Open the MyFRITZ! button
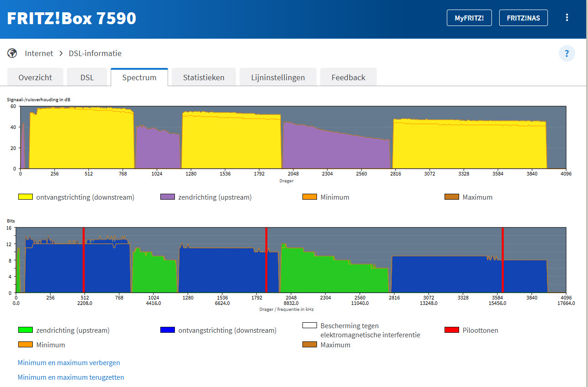588x387 pixels. pos(469,18)
